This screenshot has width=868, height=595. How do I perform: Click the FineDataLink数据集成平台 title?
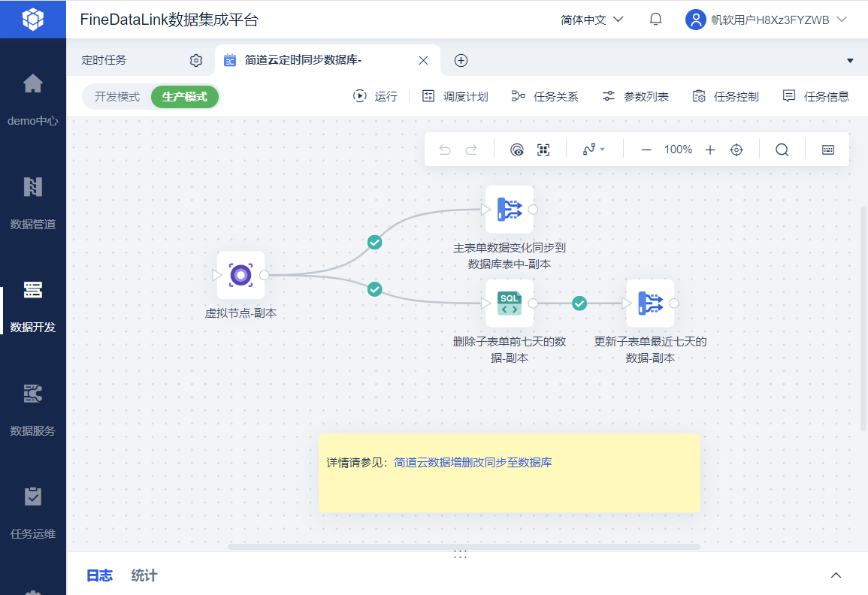169,20
